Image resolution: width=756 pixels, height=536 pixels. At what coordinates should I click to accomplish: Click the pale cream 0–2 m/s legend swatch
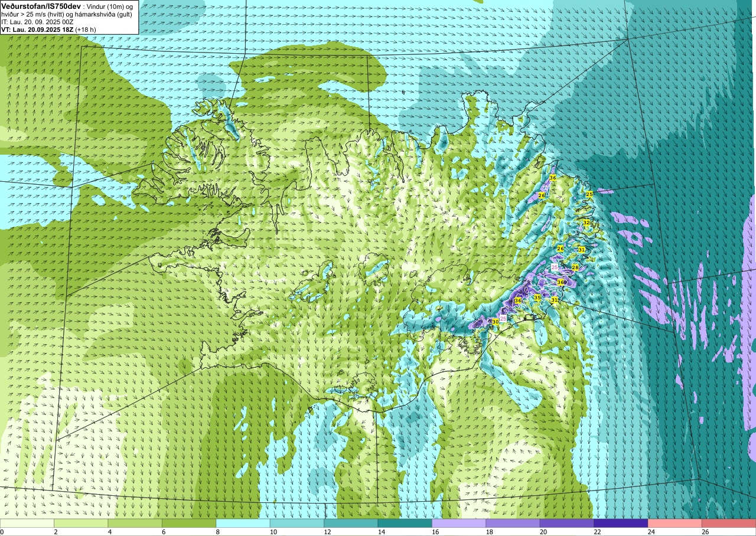(27, 523)
